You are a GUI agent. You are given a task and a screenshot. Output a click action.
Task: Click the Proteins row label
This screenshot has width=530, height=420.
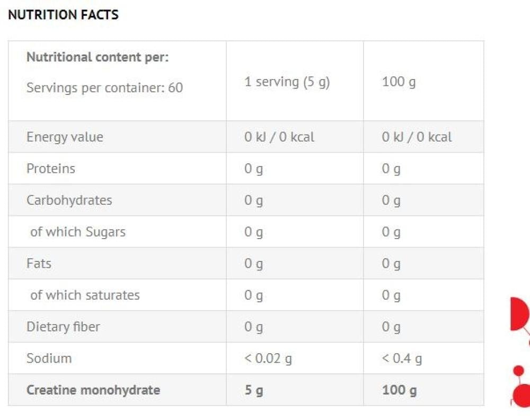(51, 169)
